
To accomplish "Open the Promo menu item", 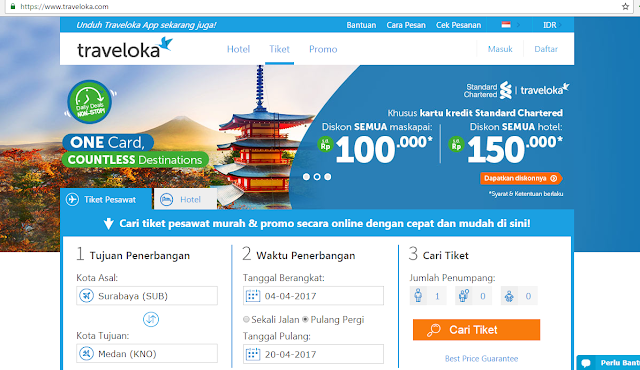I will [x=323, y=49].
